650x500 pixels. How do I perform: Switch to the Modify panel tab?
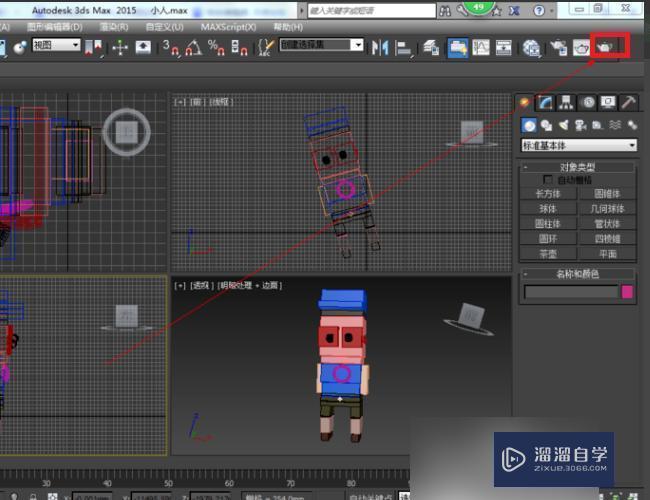point(545,102)
